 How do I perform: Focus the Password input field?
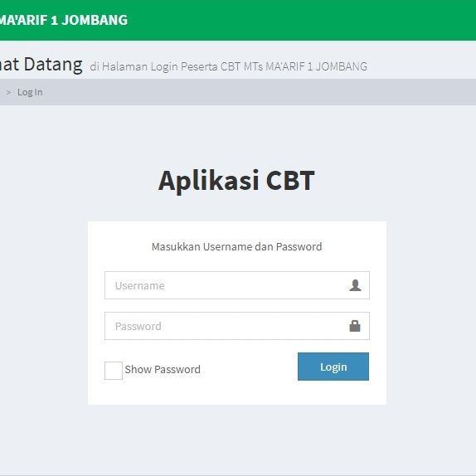[237, 326]
